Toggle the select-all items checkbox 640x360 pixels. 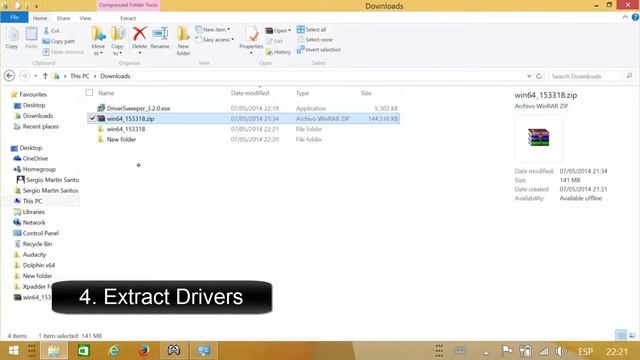tap(89, 93)
